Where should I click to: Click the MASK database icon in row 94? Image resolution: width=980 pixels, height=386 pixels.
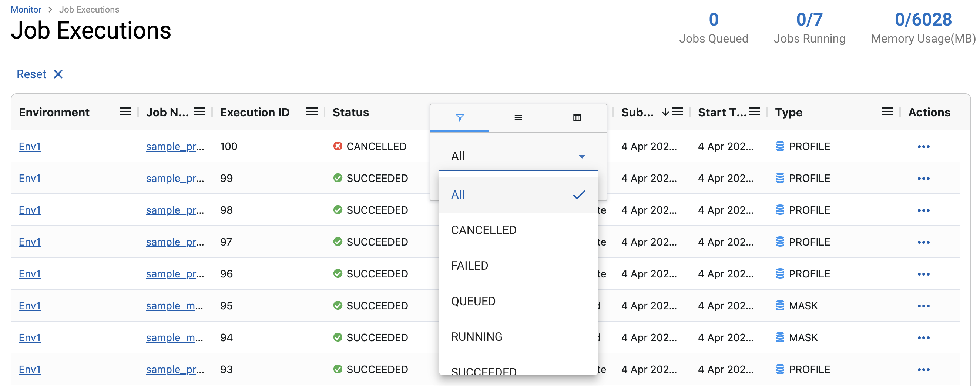(x=780, y=337)
